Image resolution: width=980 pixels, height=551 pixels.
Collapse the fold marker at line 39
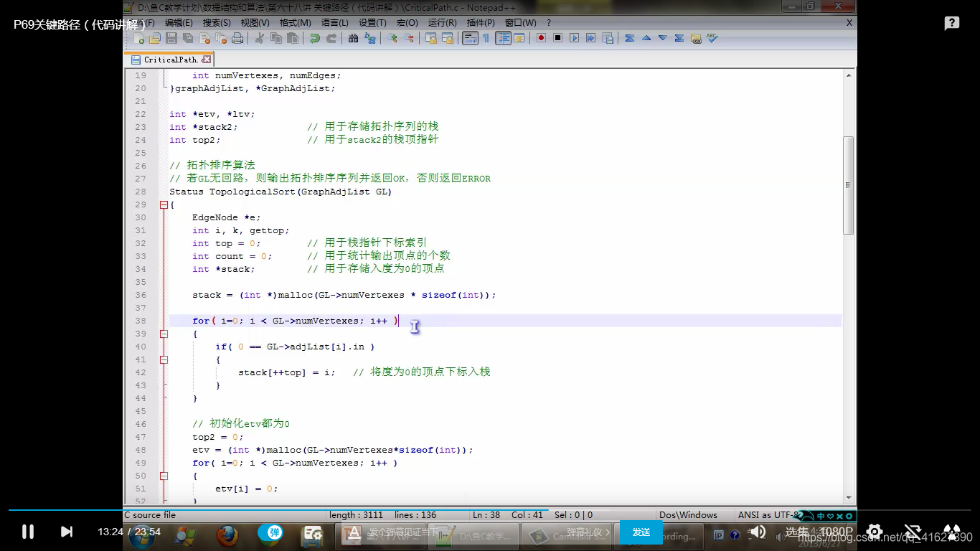coord(164,334)
